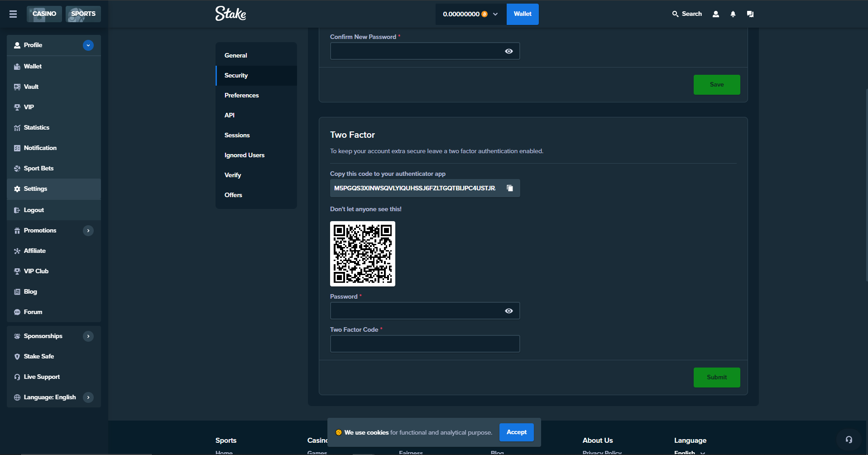Image resolution: width=868 pixels, height=455 pixels.
Task: Click the Stake logo
Action: click(x=230, y=14)
